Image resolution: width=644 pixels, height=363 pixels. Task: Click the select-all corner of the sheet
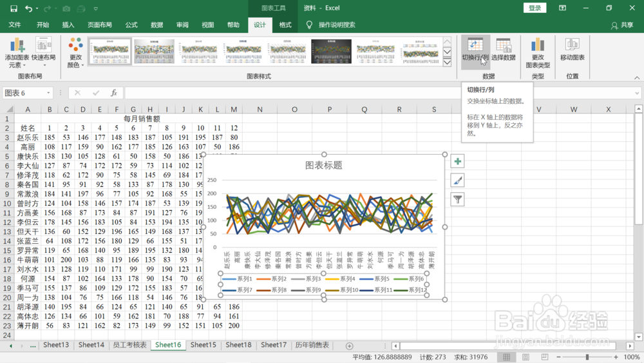[x=8, y=110]
